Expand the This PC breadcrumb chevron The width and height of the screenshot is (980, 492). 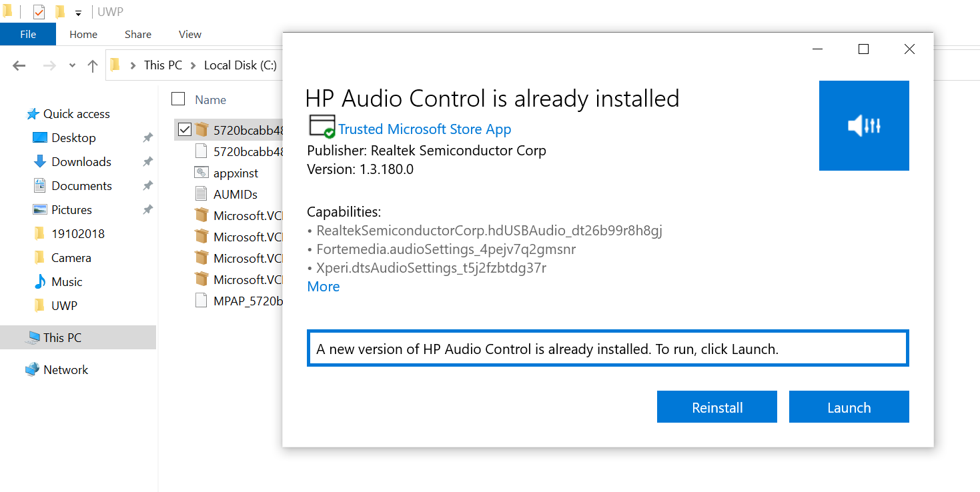click(x=193, y=65)
